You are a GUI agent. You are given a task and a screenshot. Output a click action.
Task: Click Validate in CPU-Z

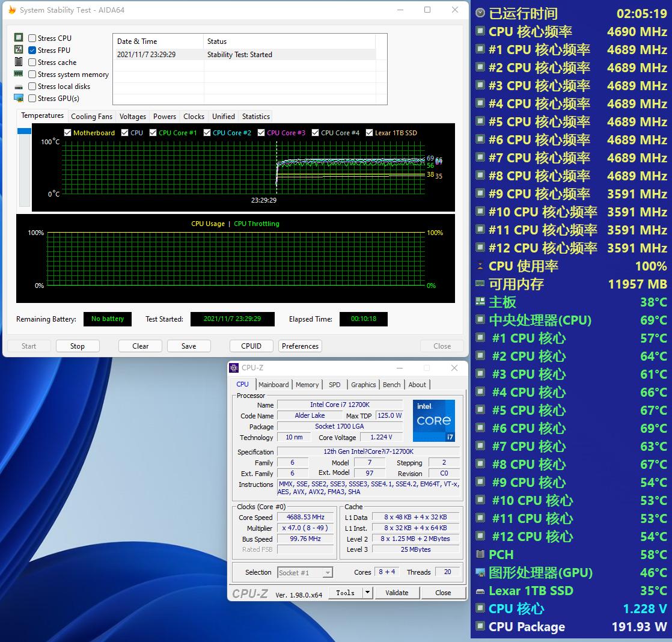pyautogui.click(x=397, y=593)
